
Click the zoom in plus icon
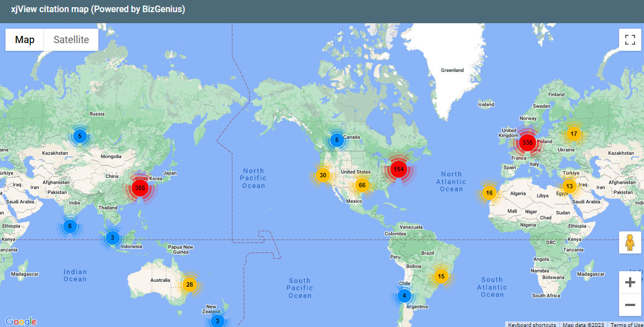630,282
